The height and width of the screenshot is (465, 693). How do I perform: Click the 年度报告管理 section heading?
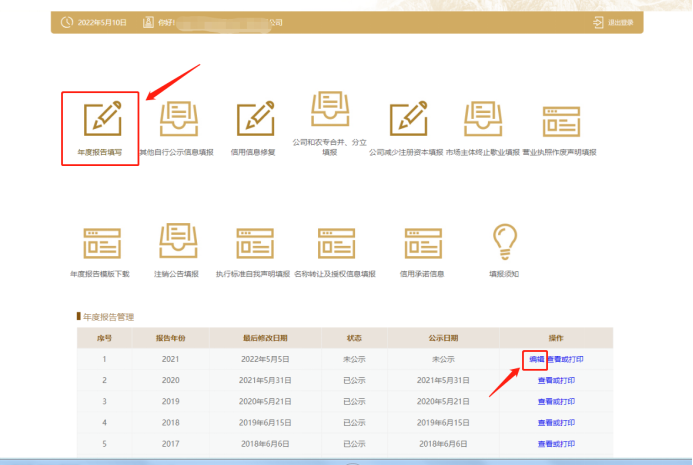(108, 317)
